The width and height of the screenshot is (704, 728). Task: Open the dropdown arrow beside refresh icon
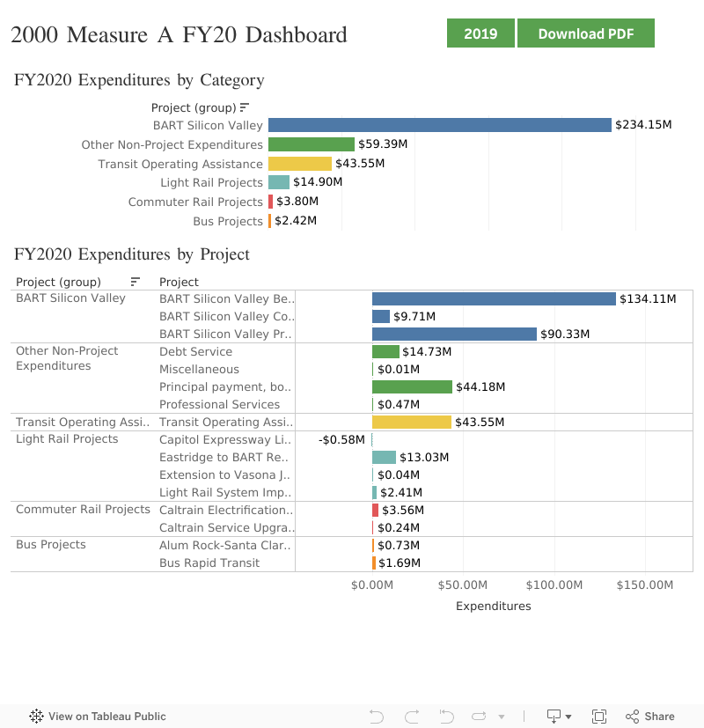[x=502, y=717]
